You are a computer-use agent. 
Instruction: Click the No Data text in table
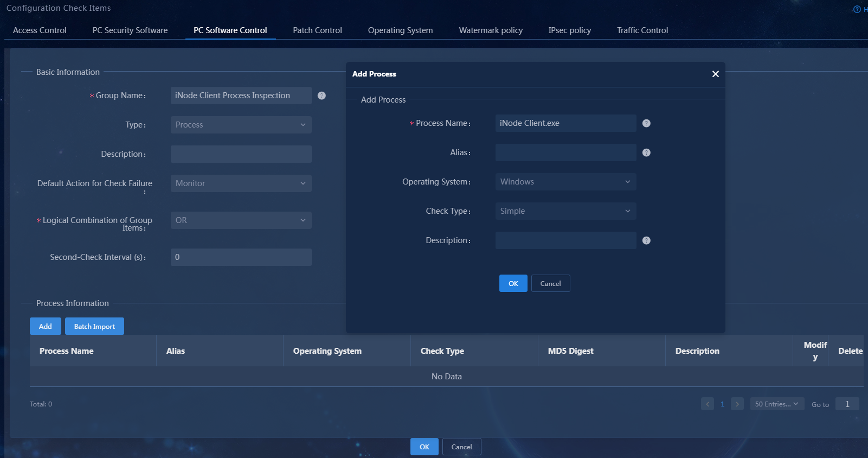[447, 377]
